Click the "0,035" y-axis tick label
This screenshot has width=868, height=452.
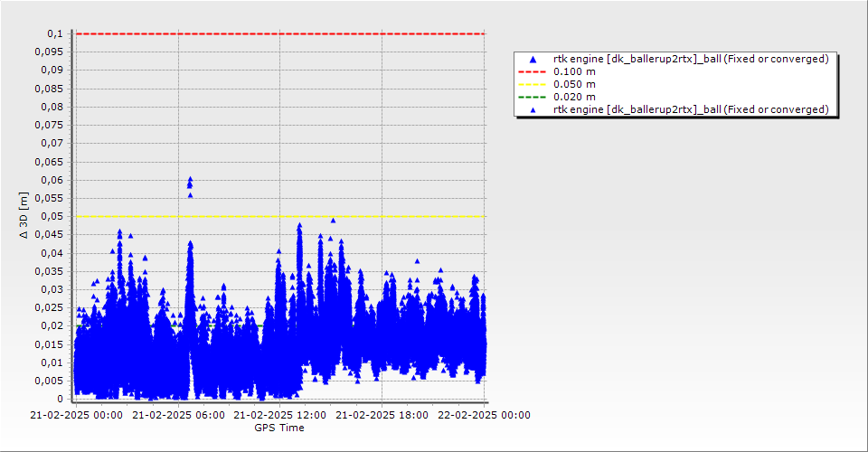click(49, 271)
